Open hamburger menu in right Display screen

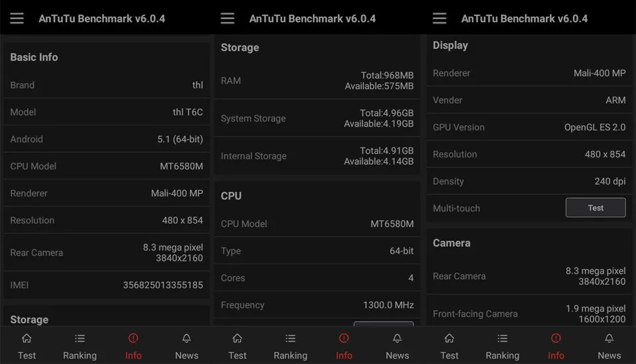coord(439,19)
